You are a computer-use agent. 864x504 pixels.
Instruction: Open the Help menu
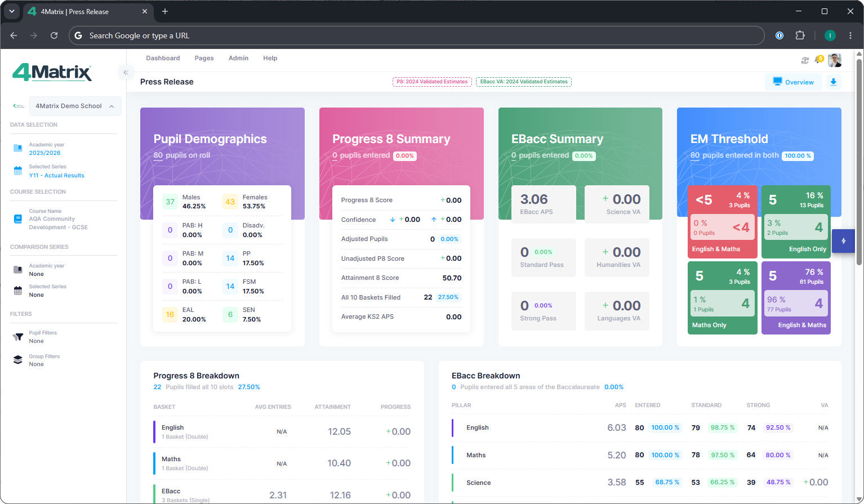[x=270, y=58]
